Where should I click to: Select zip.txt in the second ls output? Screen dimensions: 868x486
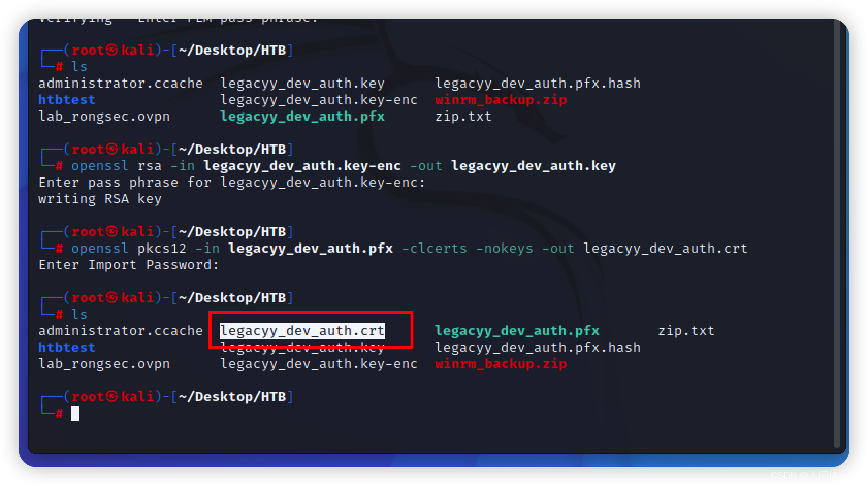point(686,331)
